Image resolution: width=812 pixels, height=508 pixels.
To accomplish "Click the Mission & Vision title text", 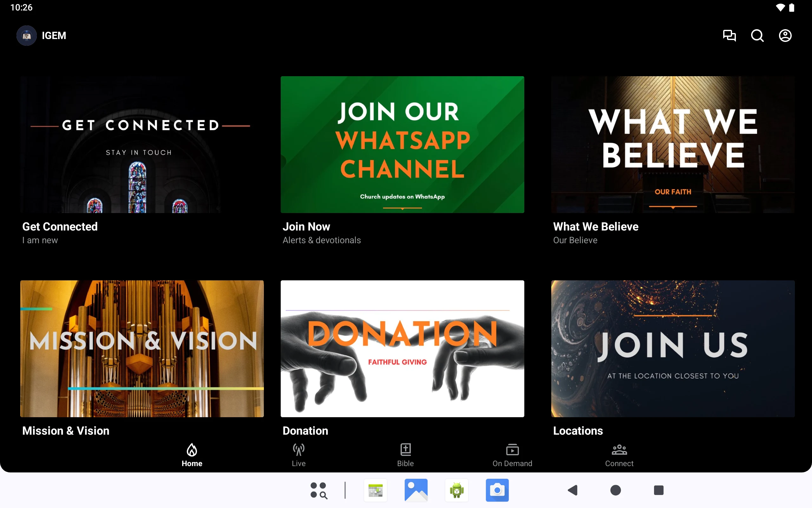I will point(66,431).
